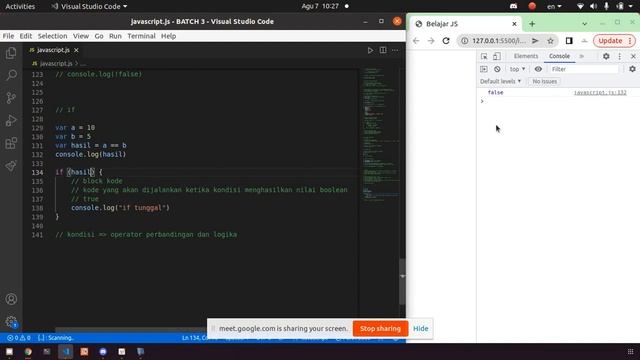The width and height of the screenshot is (640, 360).
Task: Open Accounts icon in VS Code
Action: point(11,299)
